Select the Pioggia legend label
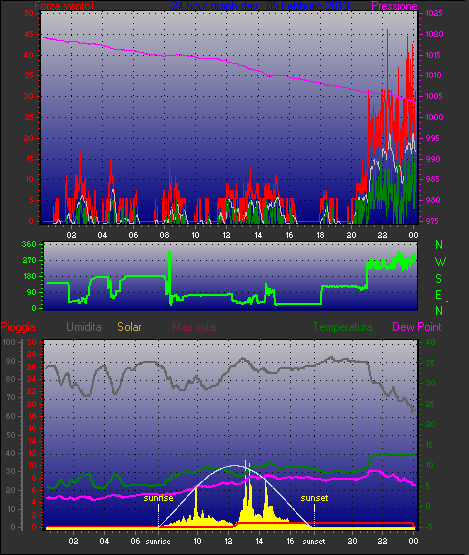This screenshot has width=469, height=555. point(18,327)
